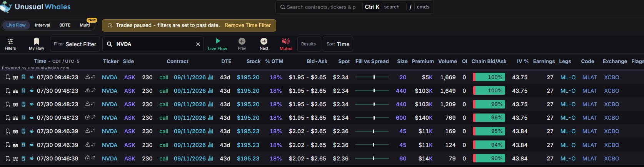Screen dimensions: 644x167
Task: Open My Flow bookmarks
Action: [37, 44]
